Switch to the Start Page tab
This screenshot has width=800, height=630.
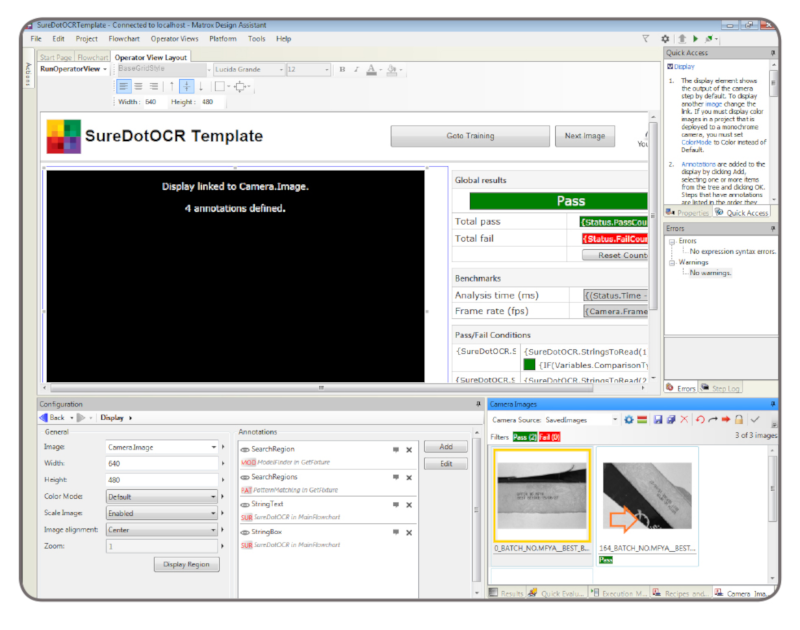(x=56, y=57)
